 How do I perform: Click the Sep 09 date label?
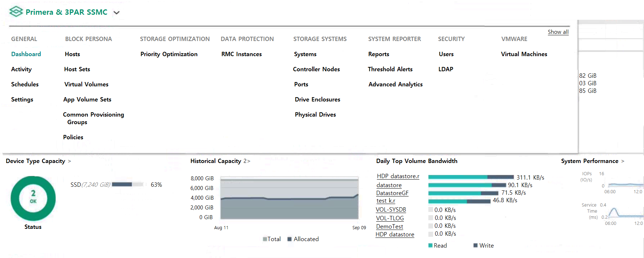coord(359,227)
